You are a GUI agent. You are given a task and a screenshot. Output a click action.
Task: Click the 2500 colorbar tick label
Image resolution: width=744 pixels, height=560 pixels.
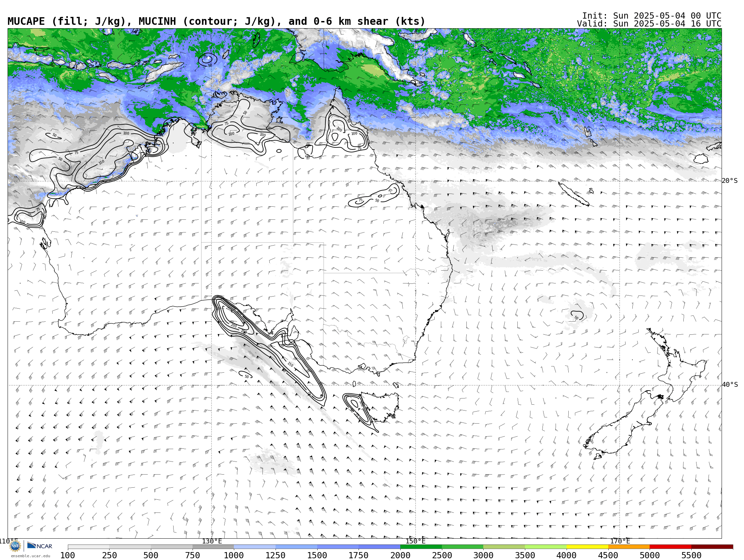click(442, 556)
